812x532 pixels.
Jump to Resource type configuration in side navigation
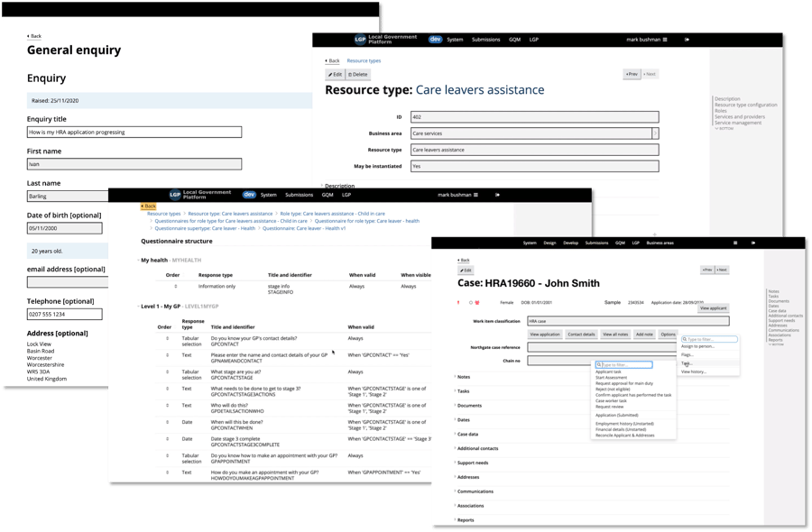point(746,105)
